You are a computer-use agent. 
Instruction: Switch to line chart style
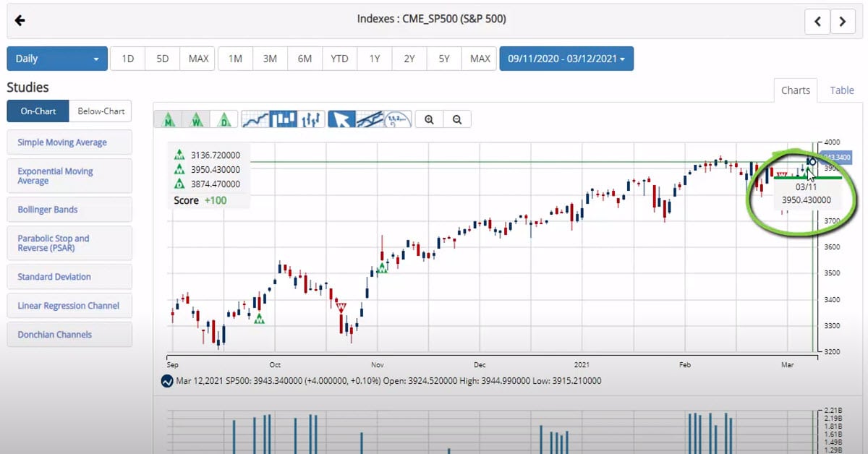coord(255,119)
